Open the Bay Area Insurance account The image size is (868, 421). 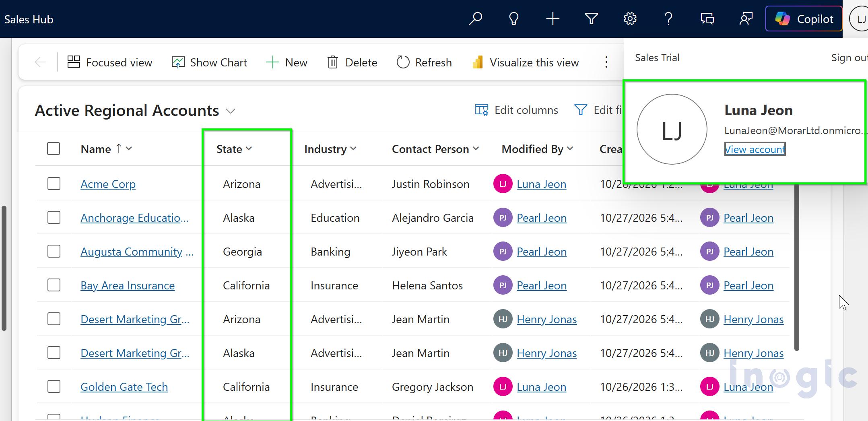(128, 285)
